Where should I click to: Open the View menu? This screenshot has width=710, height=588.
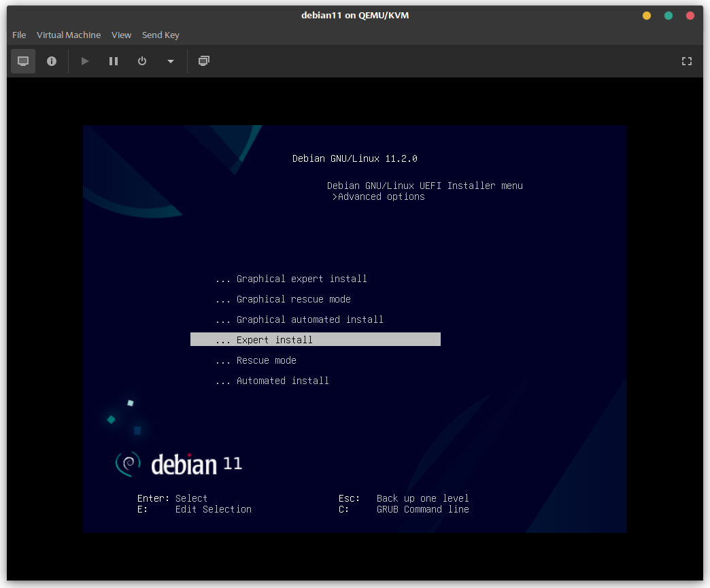(121, 35)
